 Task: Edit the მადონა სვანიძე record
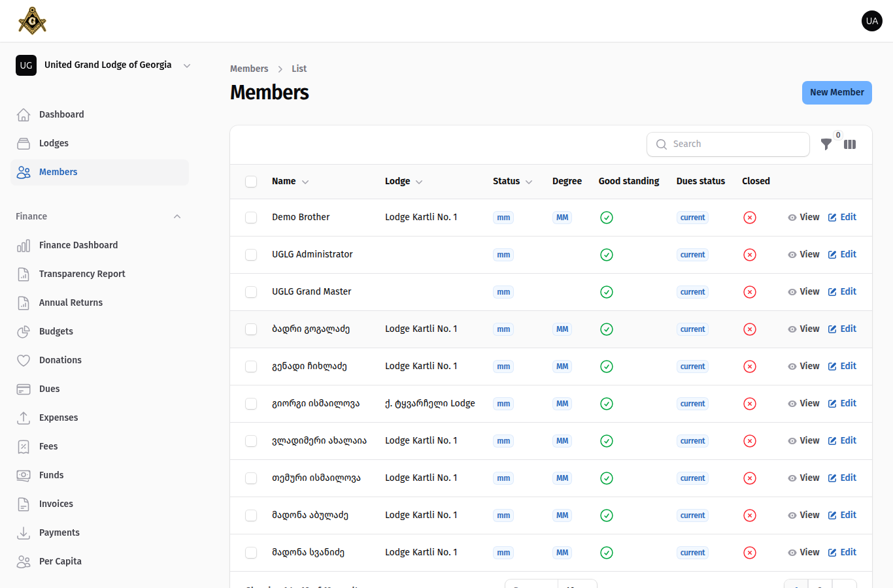(842, 553)
